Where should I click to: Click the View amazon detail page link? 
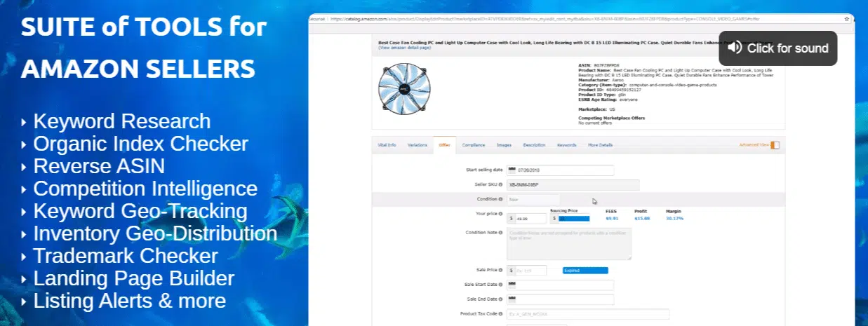[x=404, y=48]
